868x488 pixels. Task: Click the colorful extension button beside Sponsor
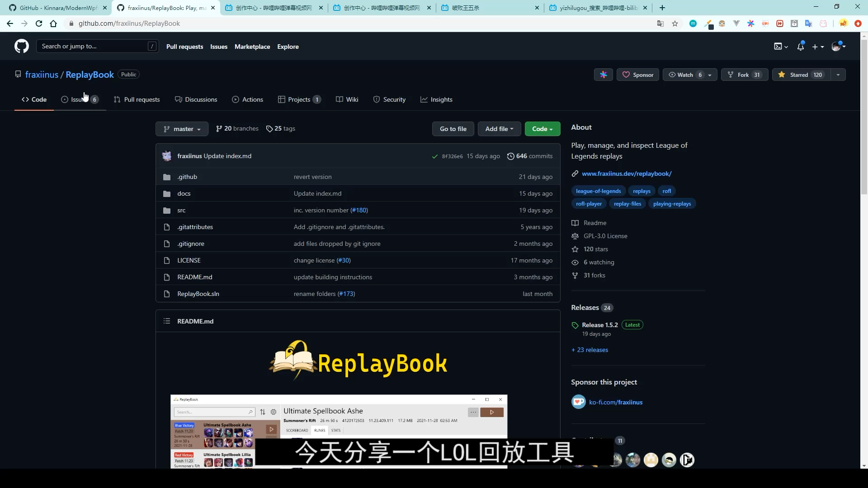(604, 75)
